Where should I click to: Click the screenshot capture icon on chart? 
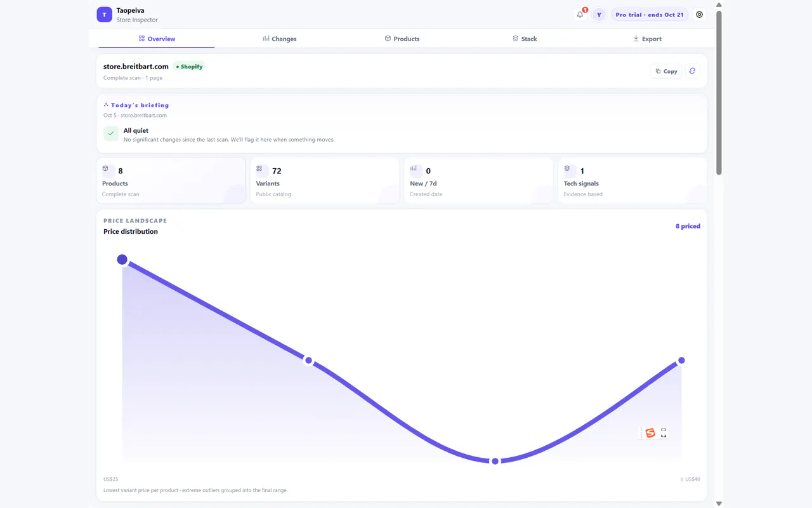pos(664,433)
